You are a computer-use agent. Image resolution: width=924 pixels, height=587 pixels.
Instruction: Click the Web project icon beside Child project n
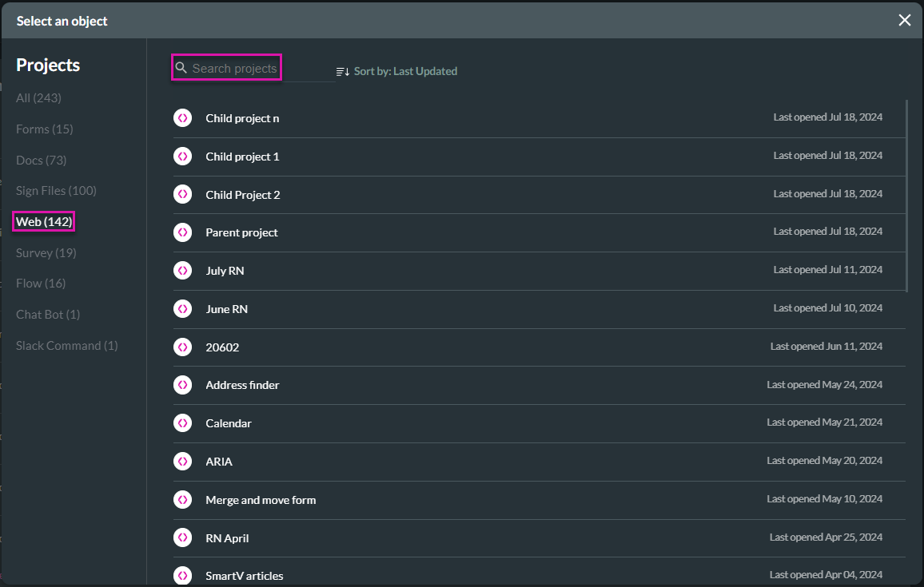(182, 117)
